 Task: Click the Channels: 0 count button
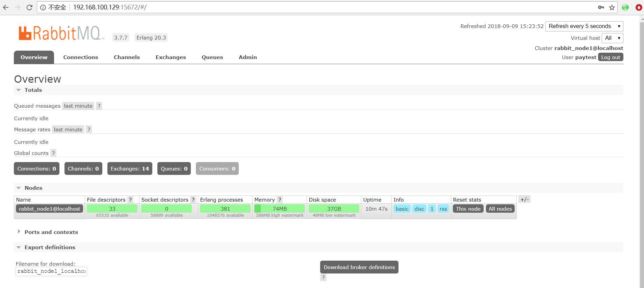[83, 169]
